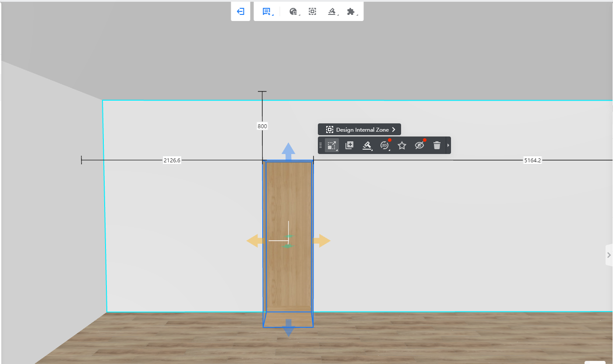Screen dimensions: 613x364
Task: Click the blue exit arrow icon
Action: [x=240, y=12]
